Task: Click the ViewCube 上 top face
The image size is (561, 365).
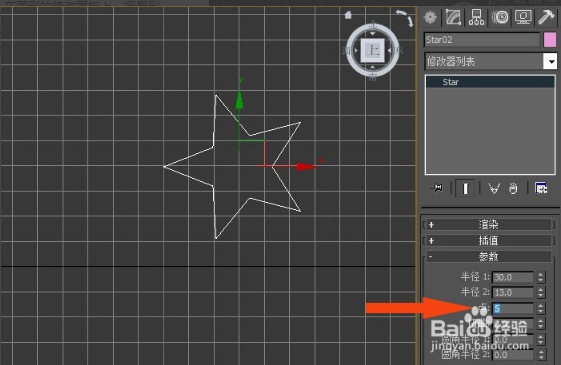Action: coord(372,50)
